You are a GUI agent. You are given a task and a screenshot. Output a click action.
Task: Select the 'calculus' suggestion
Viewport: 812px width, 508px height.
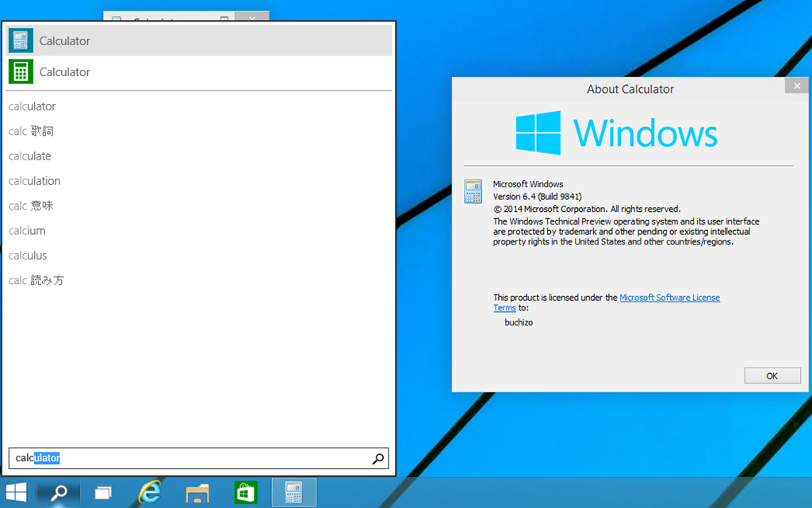coord(28,256)
